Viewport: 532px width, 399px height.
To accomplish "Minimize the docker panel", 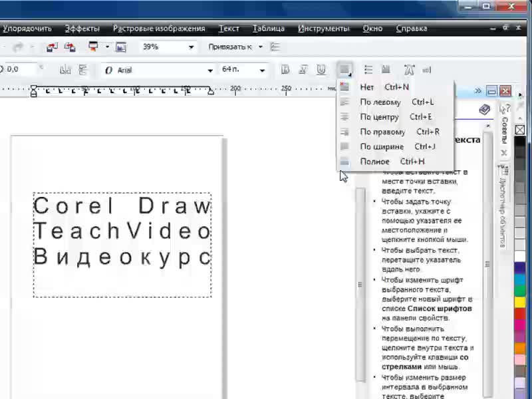I will [491, 91].
